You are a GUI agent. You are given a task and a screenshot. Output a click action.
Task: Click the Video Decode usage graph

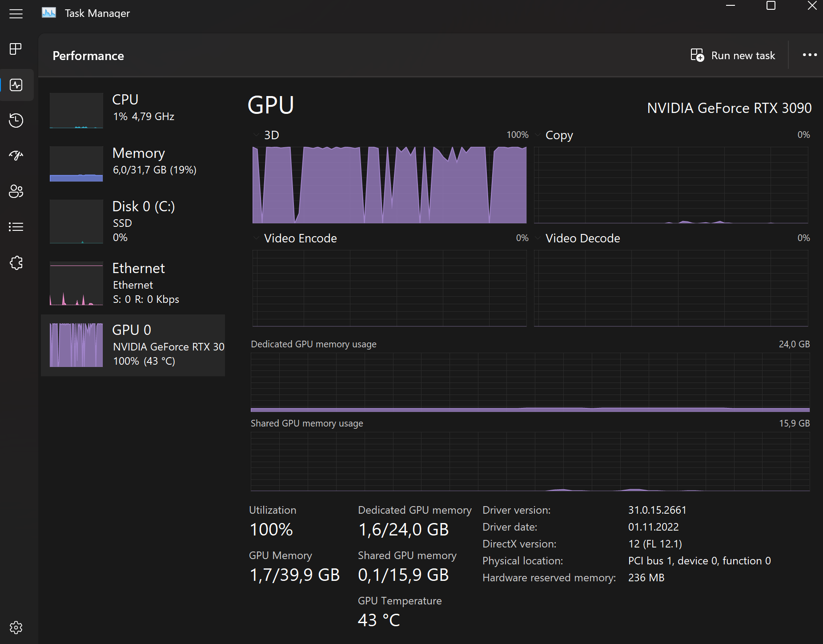tap(671, 288)
